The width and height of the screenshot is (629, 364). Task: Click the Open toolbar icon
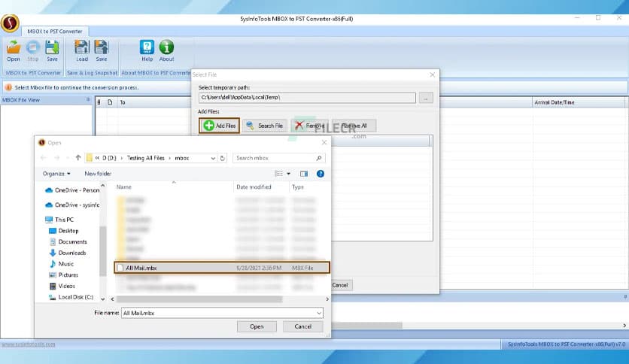(14, 50)
